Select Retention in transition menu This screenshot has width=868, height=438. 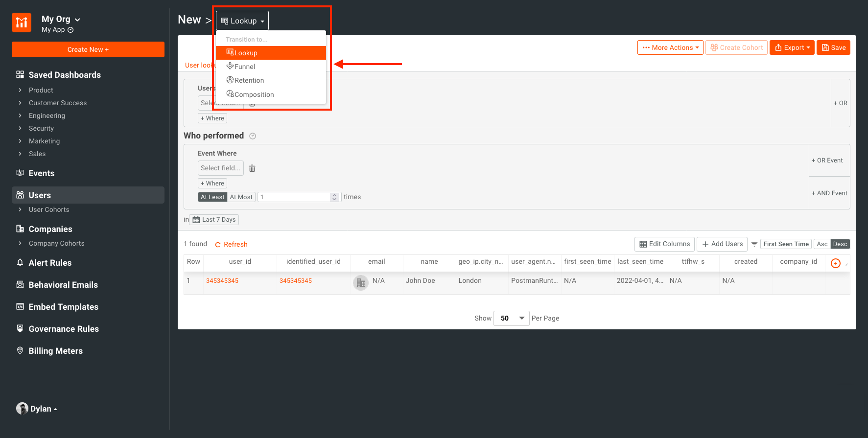point(271,80)
